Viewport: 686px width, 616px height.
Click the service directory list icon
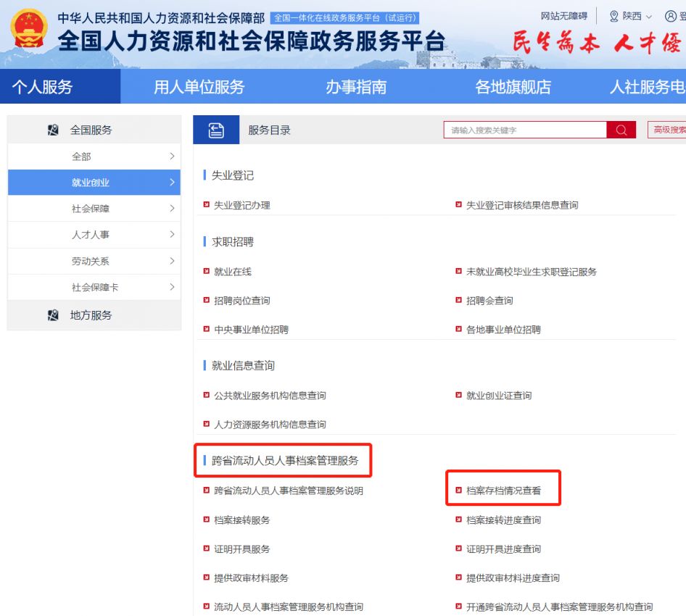point(216,130)
